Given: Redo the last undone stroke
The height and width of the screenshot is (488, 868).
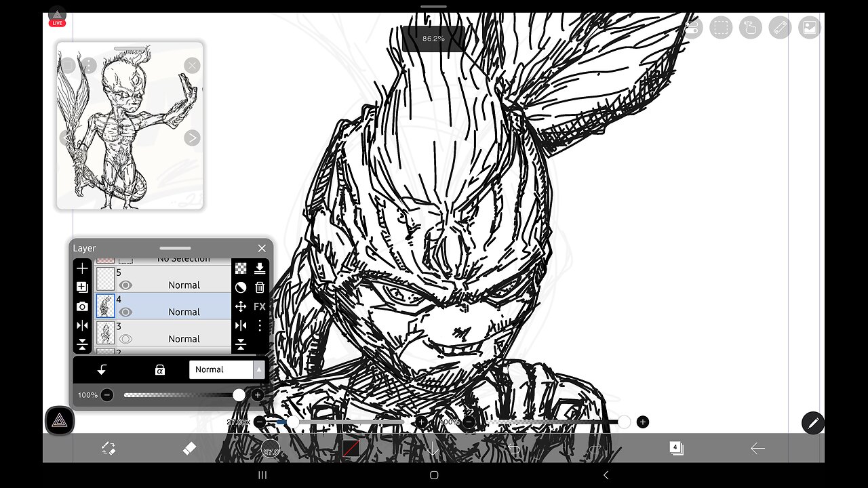Looking at the screenshot, I should click(x=595, y=449).
